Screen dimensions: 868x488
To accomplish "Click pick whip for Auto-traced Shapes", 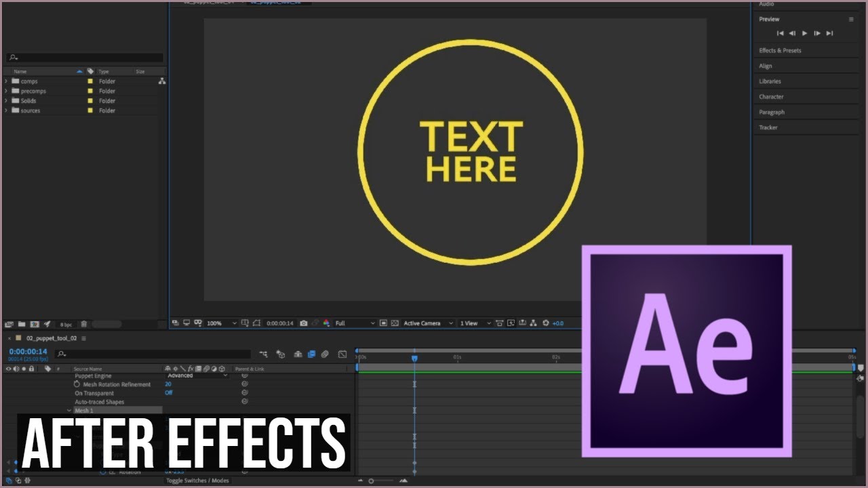I will (x=245, y=402).
